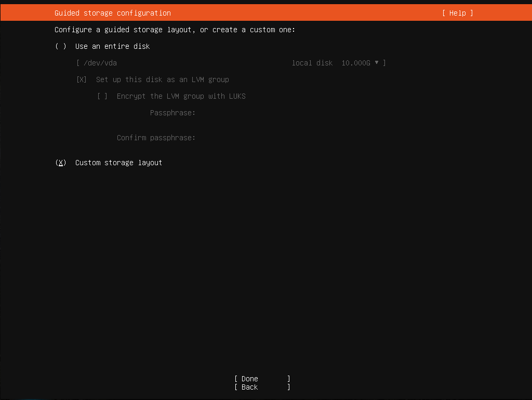This screenshot has width=532, height=400.
Task: Click 'local disk' in the disk selector
Action: 312,63
